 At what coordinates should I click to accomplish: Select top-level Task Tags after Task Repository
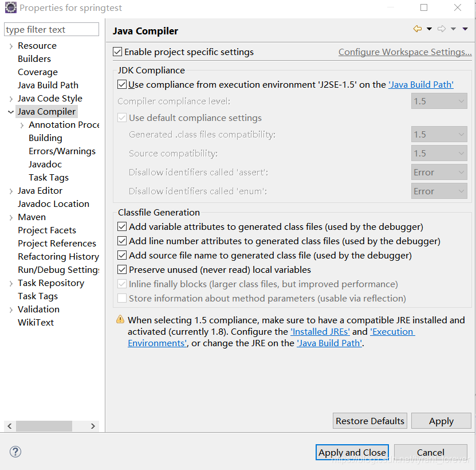(38, 296)
